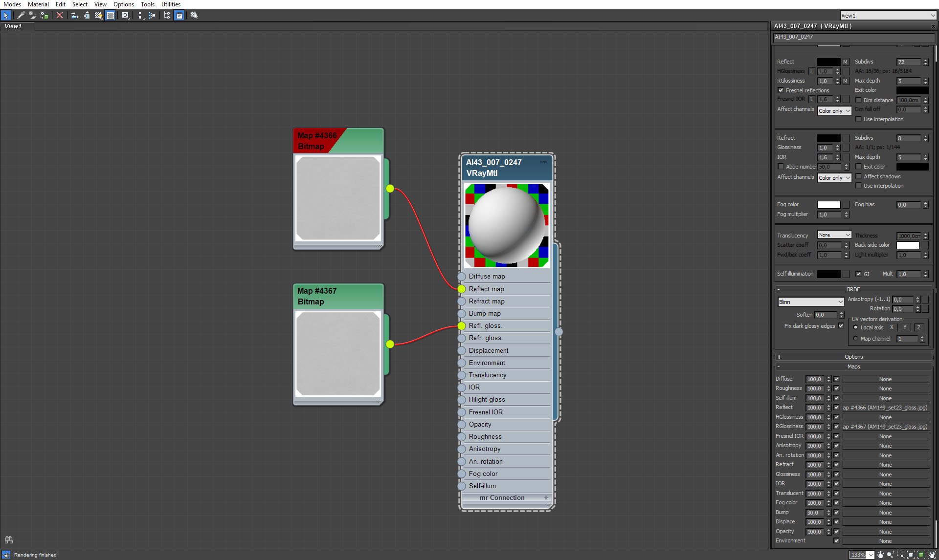Open the View1 dropdown at top right
Image resolution: width=939 pixels, height=560 pixels.
888,16
